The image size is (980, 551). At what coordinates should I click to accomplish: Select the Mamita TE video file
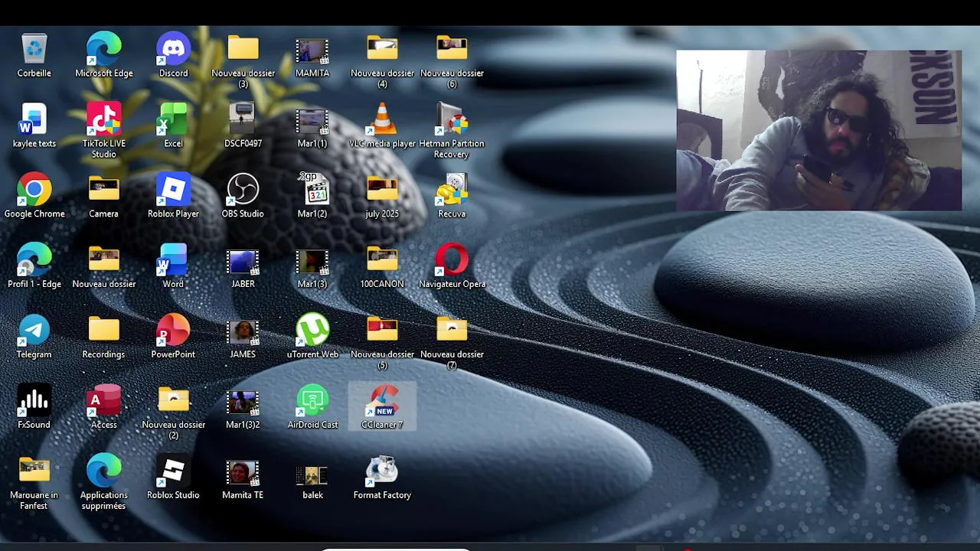(243, 474)
